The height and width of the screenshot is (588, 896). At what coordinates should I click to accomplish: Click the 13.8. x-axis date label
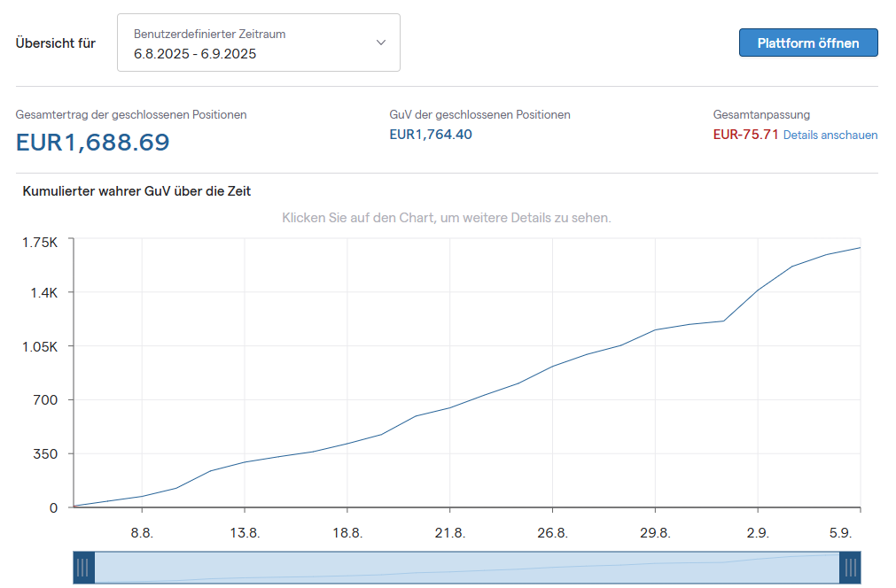coord(245,532)
